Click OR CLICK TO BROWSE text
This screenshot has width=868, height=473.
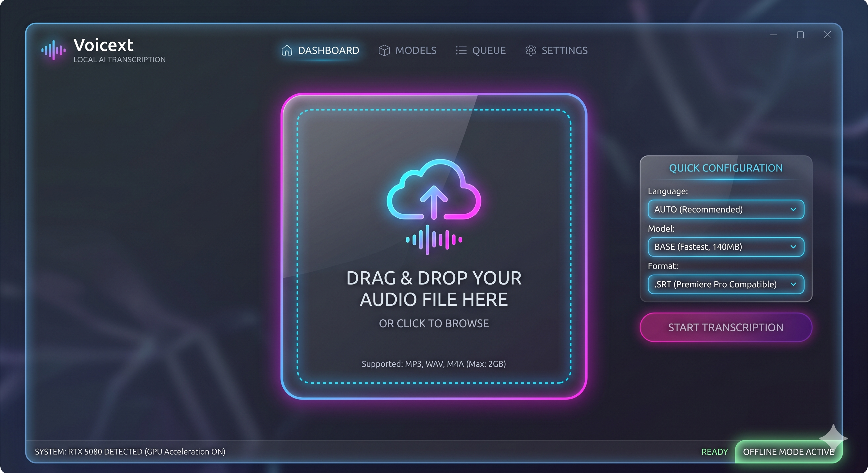[x=434, y=324]
